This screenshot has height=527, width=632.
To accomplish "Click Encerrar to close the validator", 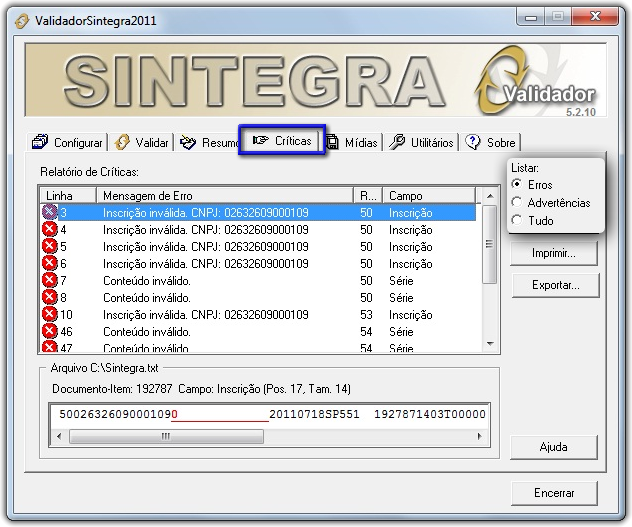I will (554, 493).
